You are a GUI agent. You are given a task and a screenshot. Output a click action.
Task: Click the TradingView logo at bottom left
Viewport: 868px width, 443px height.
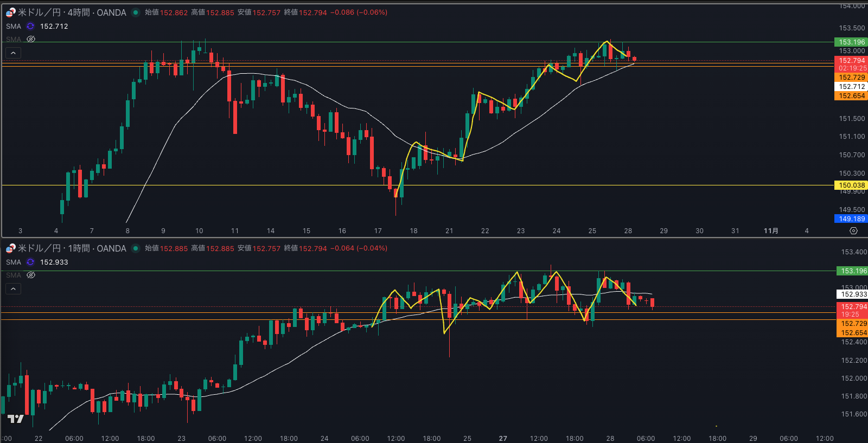(16, 419)
